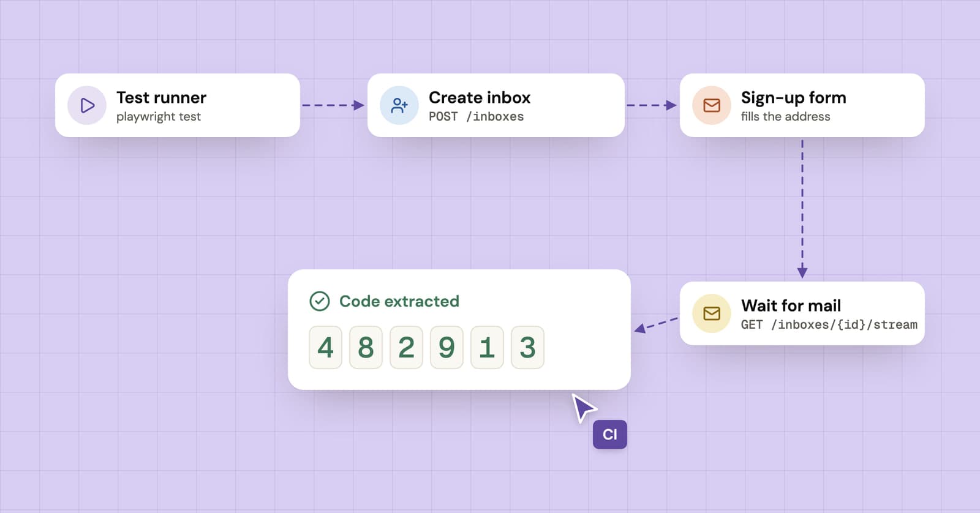Select the 'playwright test' subtitle

(159, 116)
